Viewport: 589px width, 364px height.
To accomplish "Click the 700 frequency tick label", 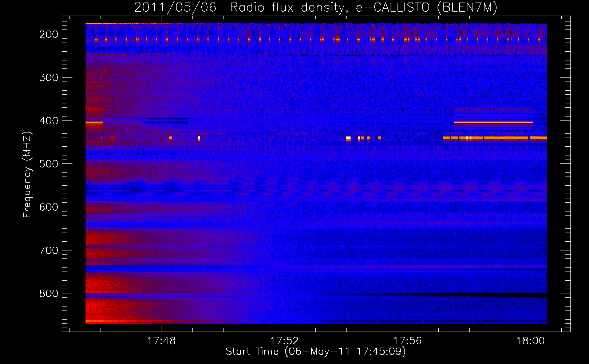I will (49, 250).
